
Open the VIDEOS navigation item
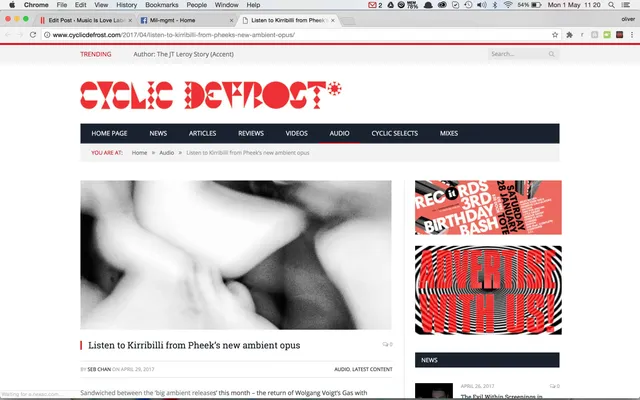(x=297, y=133)
